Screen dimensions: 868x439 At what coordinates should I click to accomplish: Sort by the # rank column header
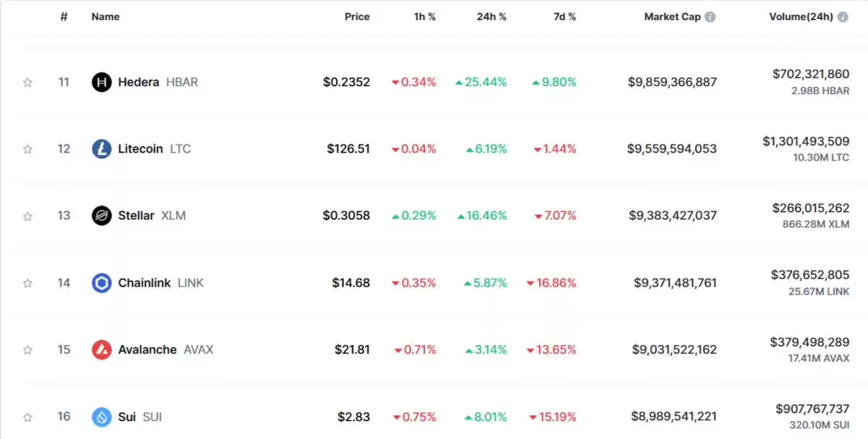[x=64, y=17]
